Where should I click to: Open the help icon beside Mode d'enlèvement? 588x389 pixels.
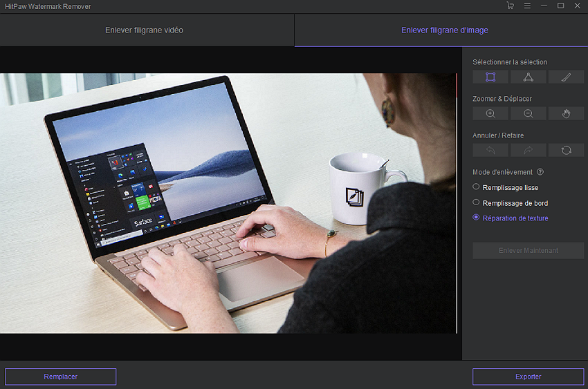click(x=540, y=172)
